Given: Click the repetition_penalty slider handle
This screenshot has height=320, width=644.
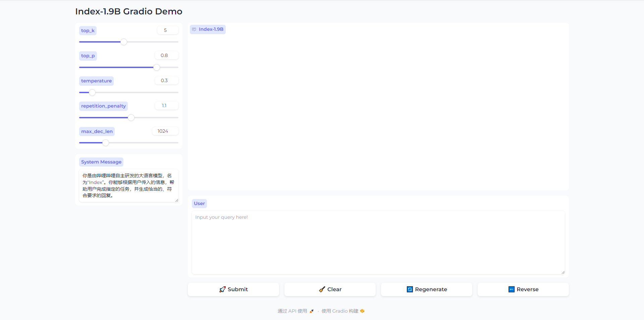Looking at the screenshot, I should (131, 118).
